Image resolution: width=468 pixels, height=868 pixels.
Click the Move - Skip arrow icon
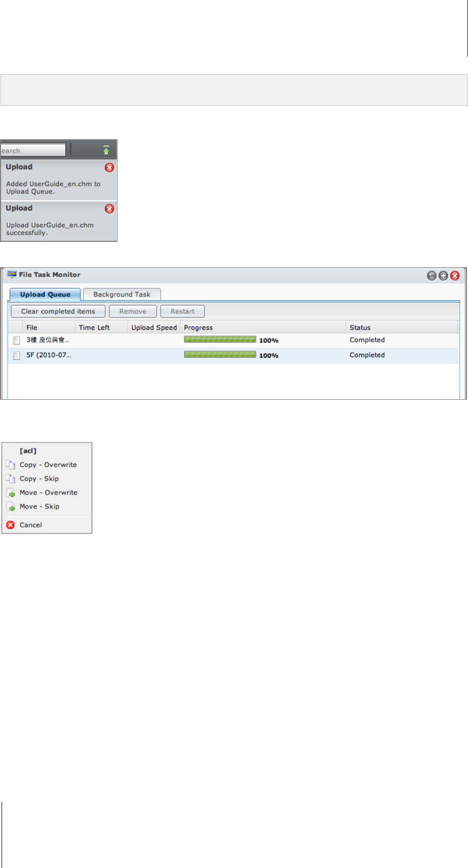pos(10,507)
